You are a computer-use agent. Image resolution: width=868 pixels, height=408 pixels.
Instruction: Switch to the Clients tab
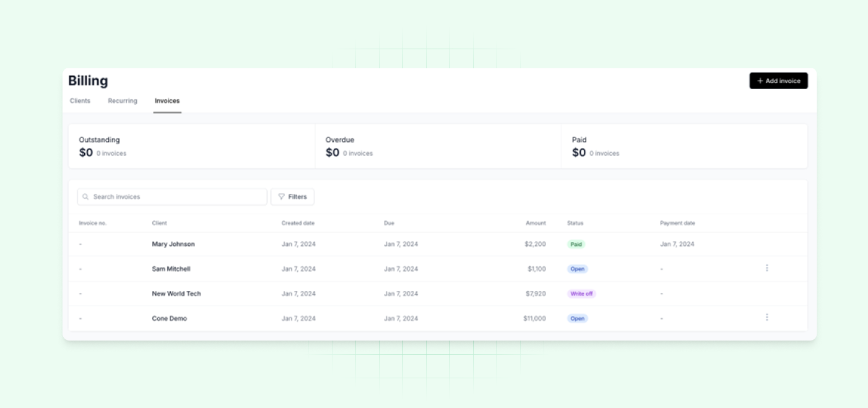click(x=79, y=100)
